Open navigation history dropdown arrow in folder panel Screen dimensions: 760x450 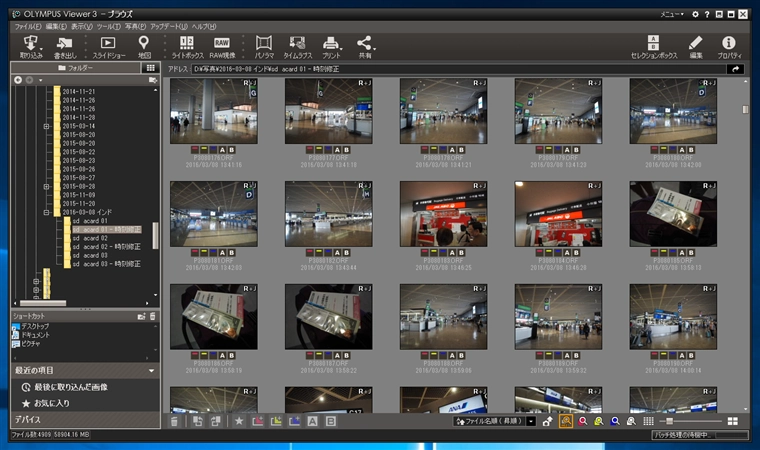coord(41,80)
